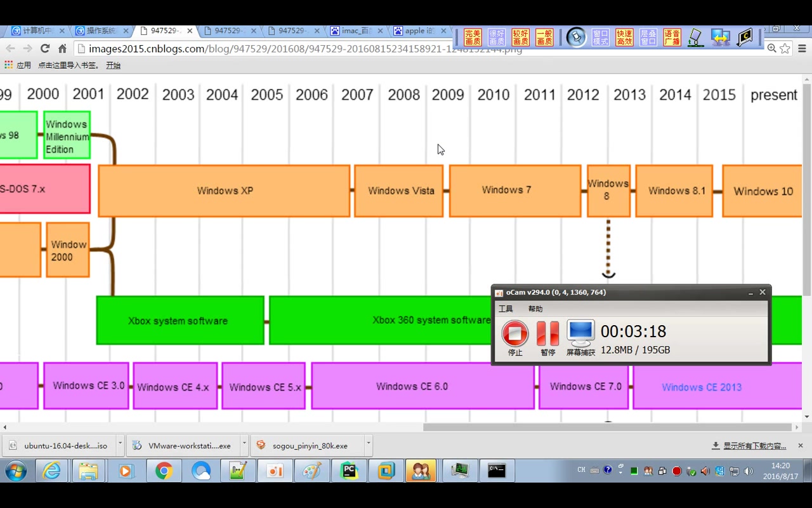
Task: Close the active 947529 tab
Action: [x=190, y=30]
